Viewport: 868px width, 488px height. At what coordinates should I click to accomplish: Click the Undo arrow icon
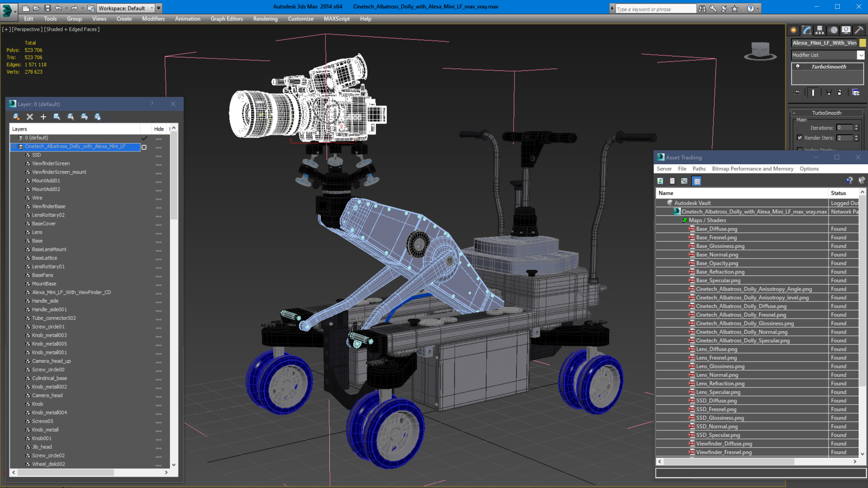pyautogui.click(x=58, y=8)
